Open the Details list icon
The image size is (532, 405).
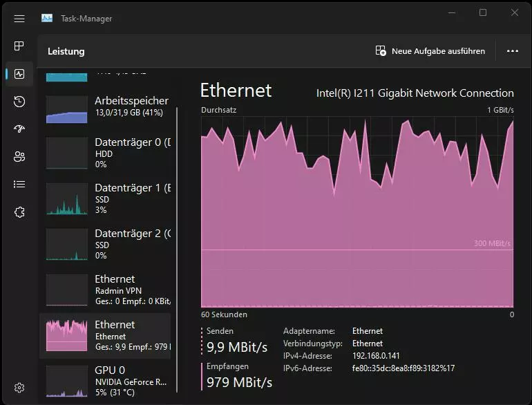pyautogui.click(x=19, y=185)
